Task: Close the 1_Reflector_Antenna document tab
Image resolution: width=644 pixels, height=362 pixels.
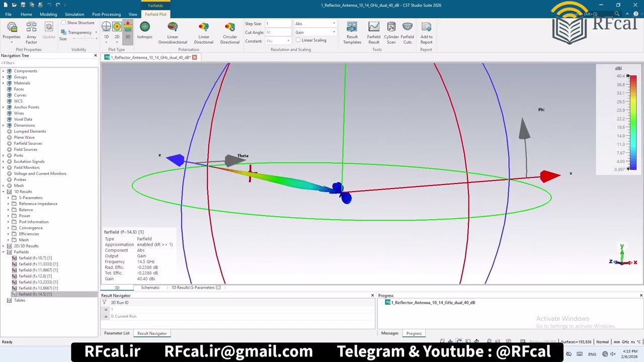Action: pyautogui.click(x=194, y=57)
